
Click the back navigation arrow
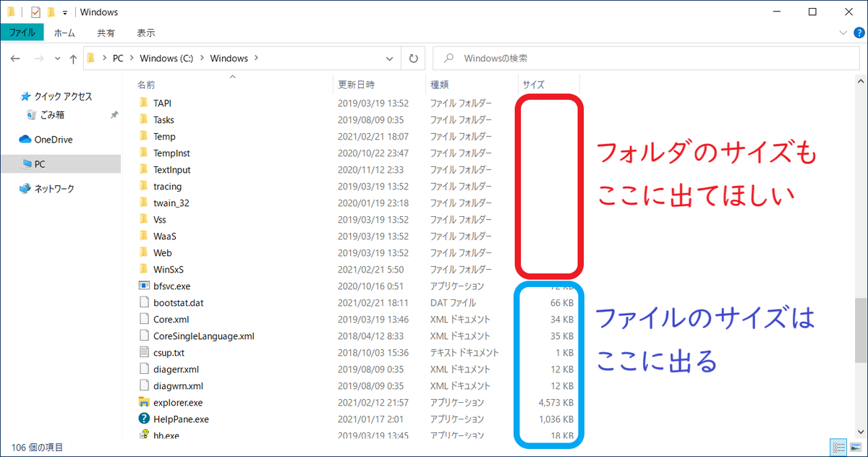(15, 58)
